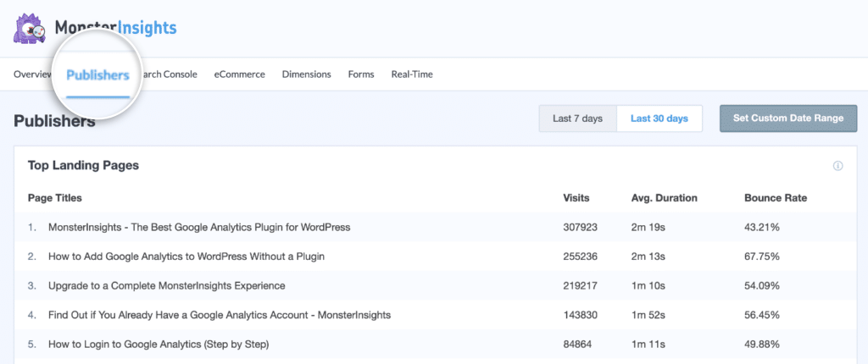868x364 pixels.
Task: Click the bounce rate 56.45%
Action: tap(762, 315)
